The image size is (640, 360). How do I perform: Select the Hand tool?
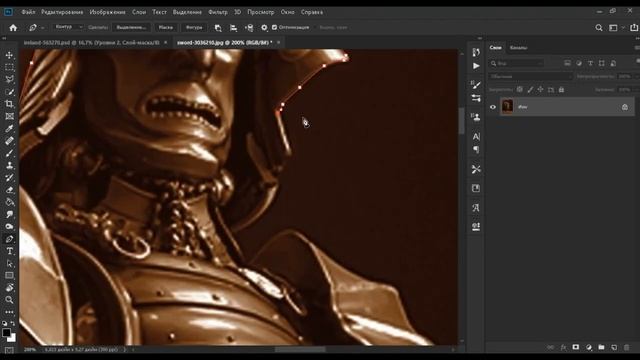click(x=9, y=288)
